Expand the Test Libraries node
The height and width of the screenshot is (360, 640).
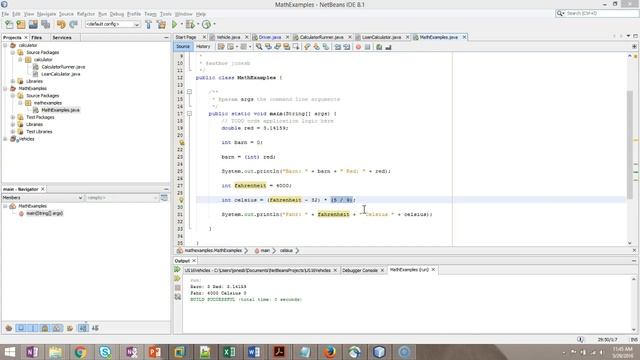(x=13, y=131)
